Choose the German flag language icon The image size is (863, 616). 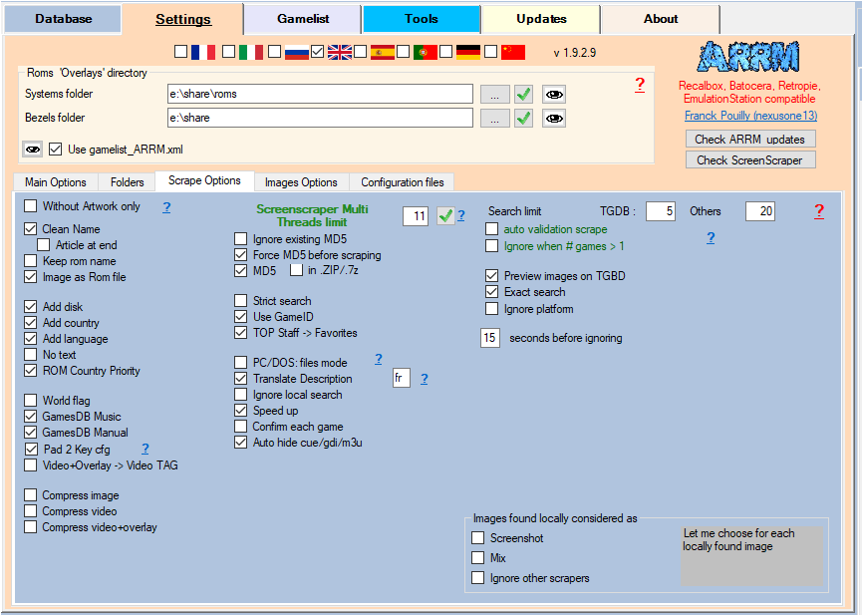point(468,52)
